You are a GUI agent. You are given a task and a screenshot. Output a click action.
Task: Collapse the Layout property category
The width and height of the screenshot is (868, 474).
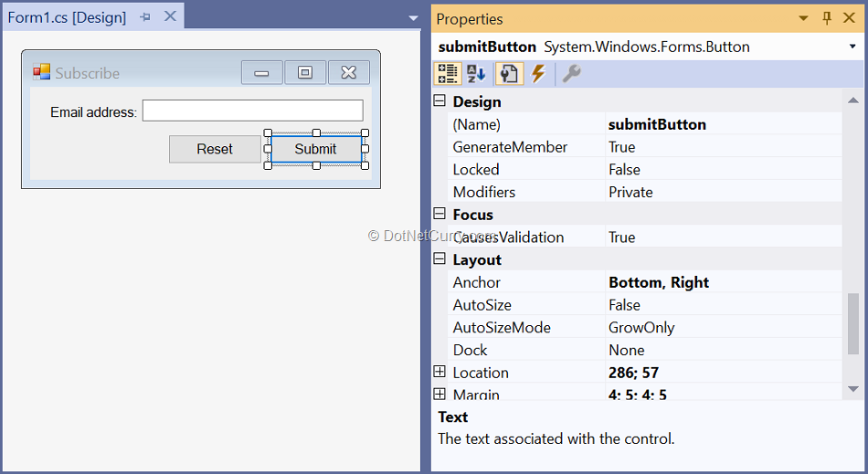439,259
